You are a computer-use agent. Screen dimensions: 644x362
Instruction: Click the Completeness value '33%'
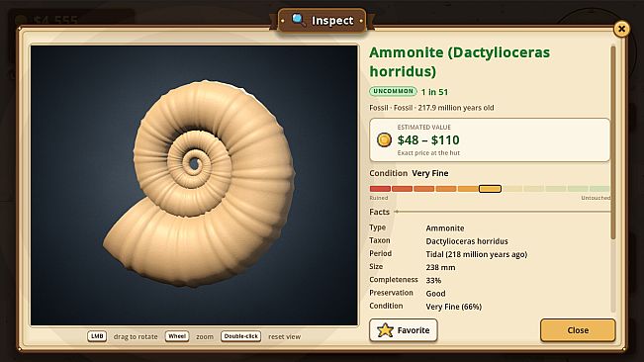433,280
